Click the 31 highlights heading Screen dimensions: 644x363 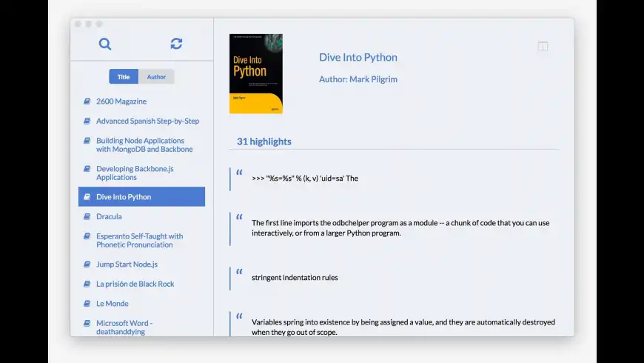pyautogui.click(x=264, y=141)
